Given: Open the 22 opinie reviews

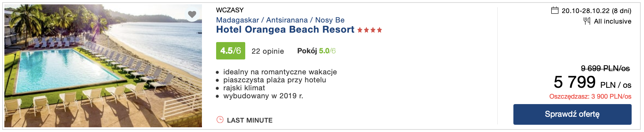Looking at the screenshot, I should pyautogui.click(x=268, y=51).
